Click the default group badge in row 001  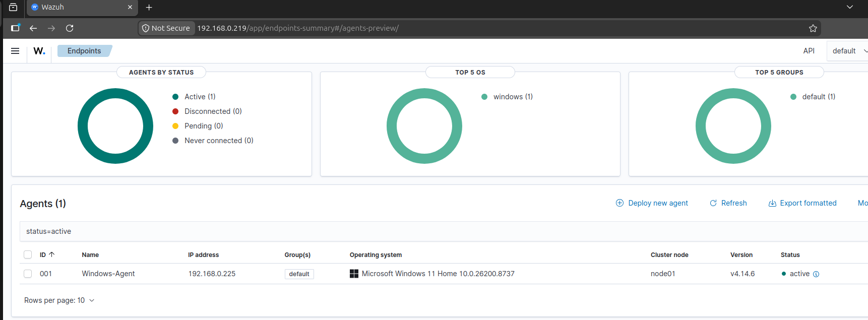click(299, 274)
